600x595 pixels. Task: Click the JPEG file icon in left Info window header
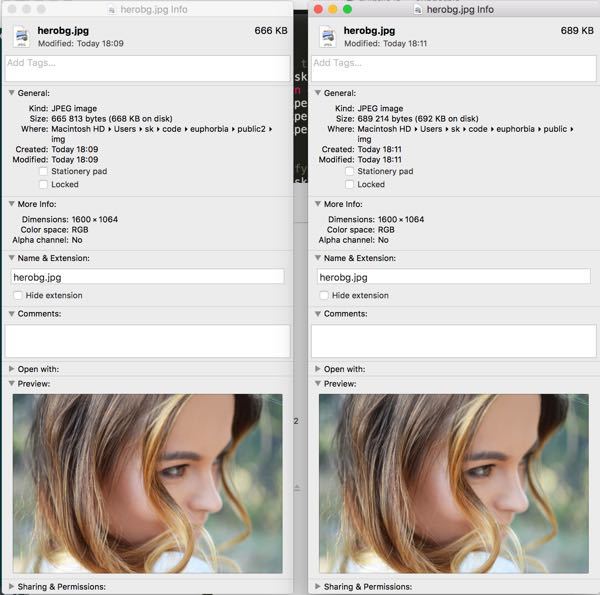22,36
